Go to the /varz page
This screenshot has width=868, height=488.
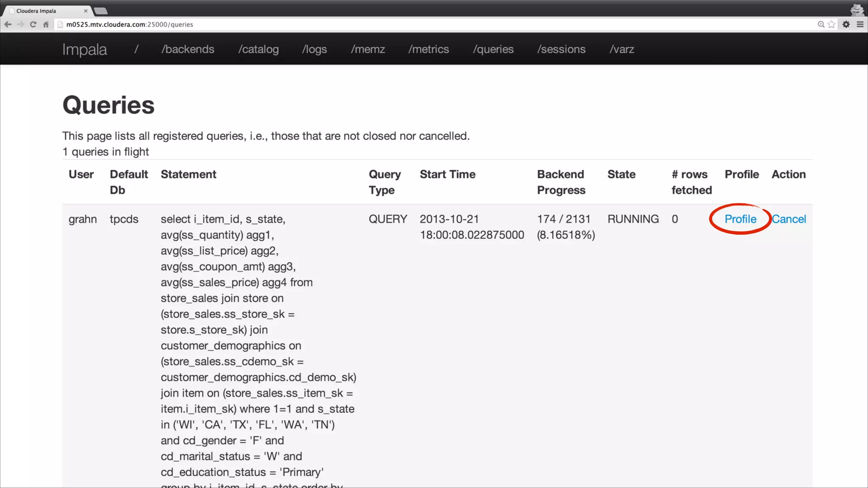point(621,49)
